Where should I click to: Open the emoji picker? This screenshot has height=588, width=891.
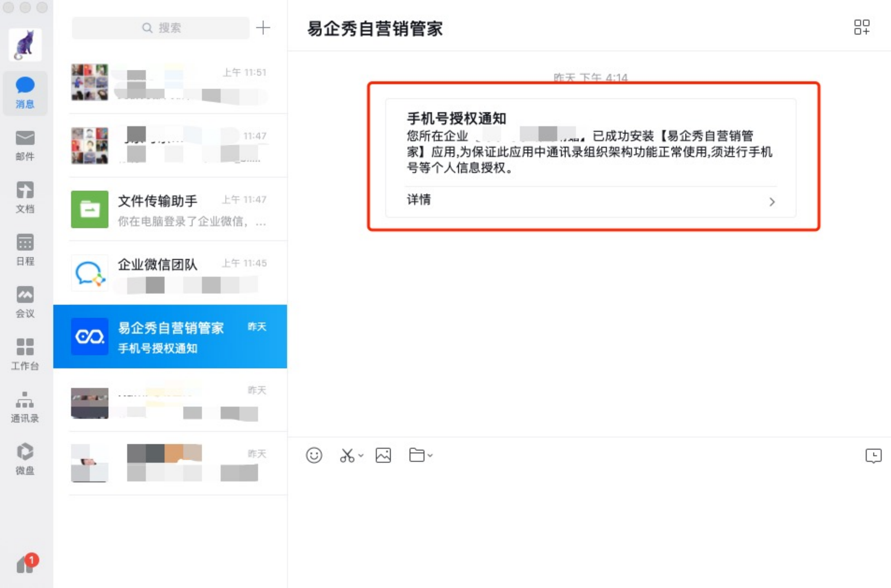314,455
